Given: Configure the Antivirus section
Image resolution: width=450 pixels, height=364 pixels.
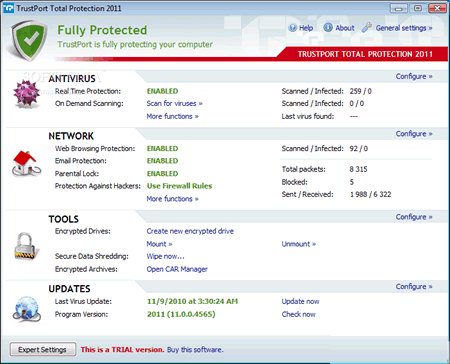Looking at the screenshot, I should 414,76.
